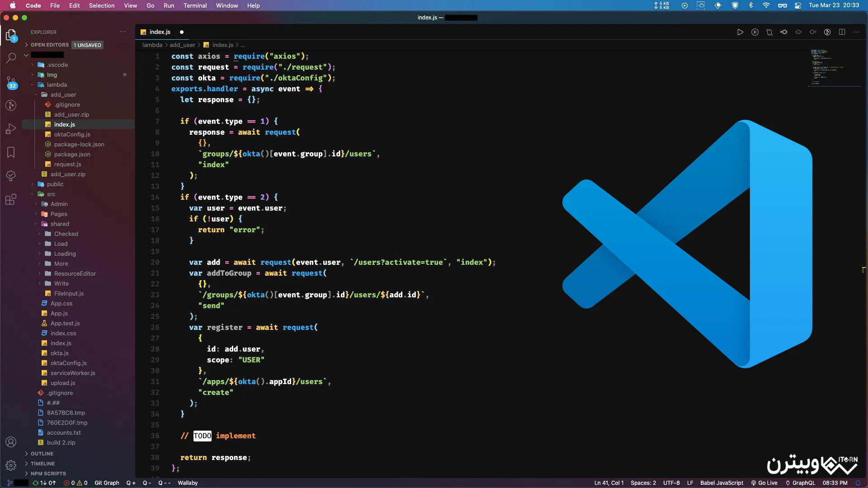Click the add_user breadcrumb segment
This screenshot has width=868, height=488.
[182, 45]
